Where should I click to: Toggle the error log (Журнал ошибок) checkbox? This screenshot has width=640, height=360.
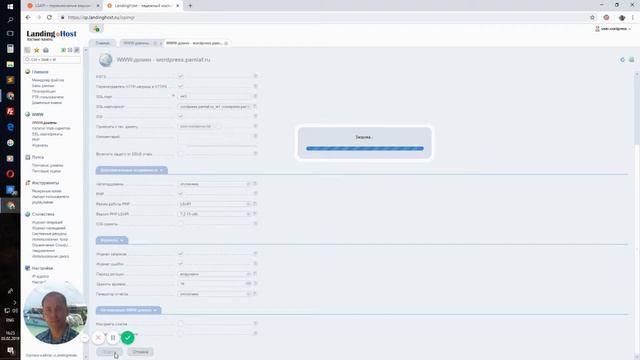[x=180, y=264]
